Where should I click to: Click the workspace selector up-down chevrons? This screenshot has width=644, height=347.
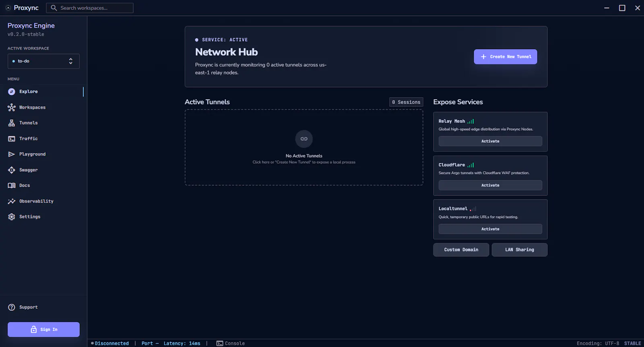click(x=71, y=61)
